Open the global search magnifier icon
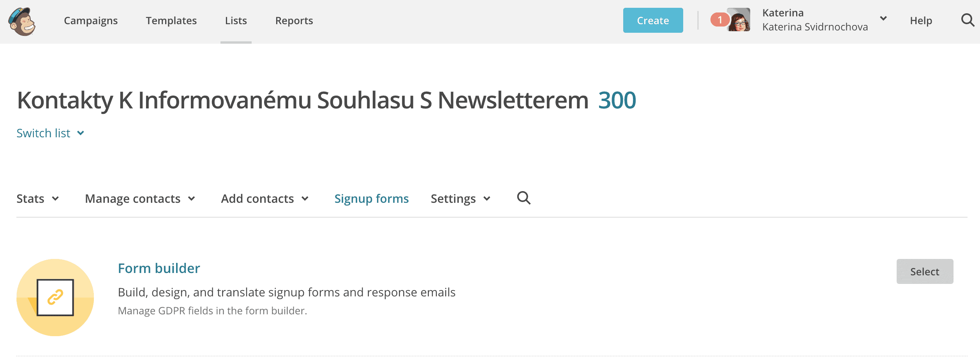The image size is (980, 358). [x=968, y=20]
